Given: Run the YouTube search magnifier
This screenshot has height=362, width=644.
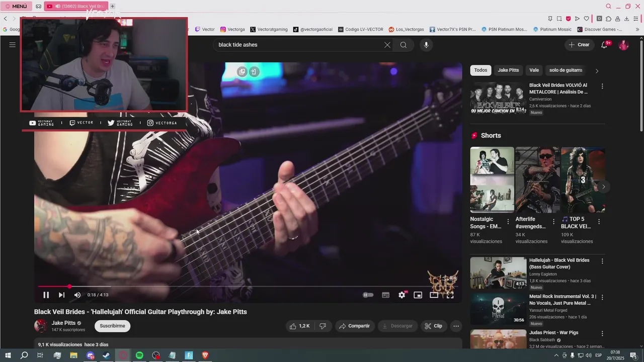Looking at the screenshot, I should (x=404, y=45).
